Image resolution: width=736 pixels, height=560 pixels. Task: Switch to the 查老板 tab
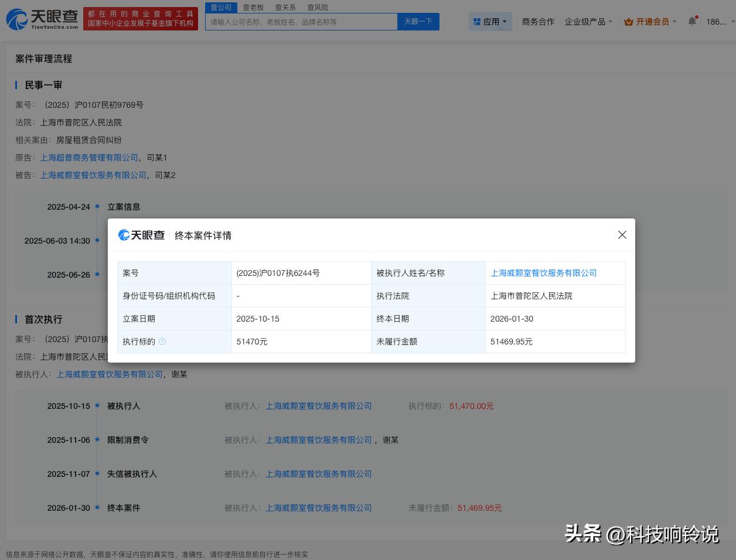pyautogui.click(x=253, y=7)
